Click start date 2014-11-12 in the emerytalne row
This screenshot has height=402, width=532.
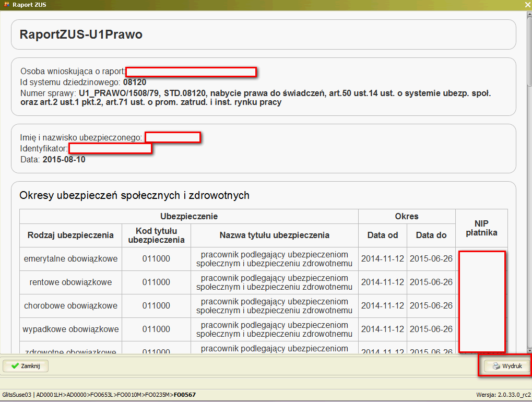[383, 259]
